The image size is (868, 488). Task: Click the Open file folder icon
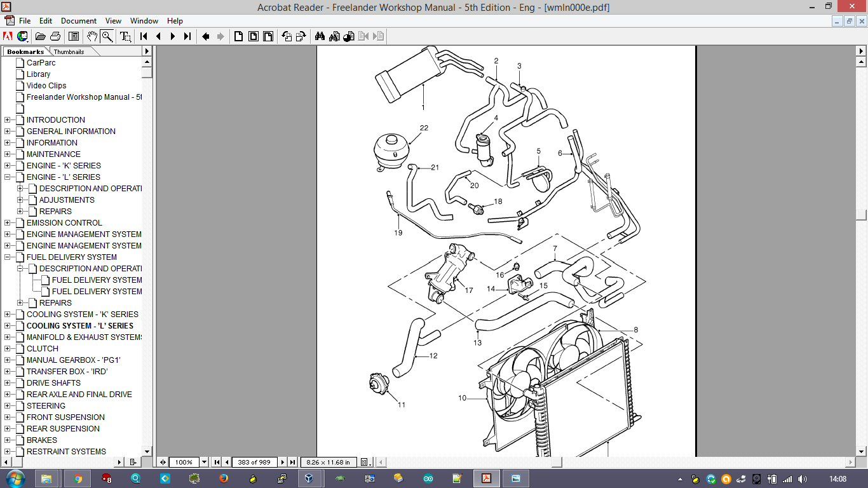[x=41, y=36]
